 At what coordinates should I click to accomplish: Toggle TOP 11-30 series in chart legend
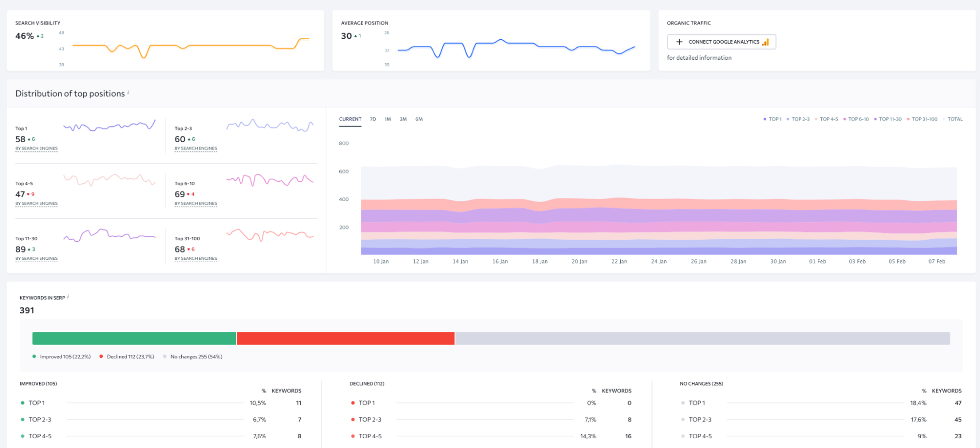pyautogui.click(x=888, y=119)
